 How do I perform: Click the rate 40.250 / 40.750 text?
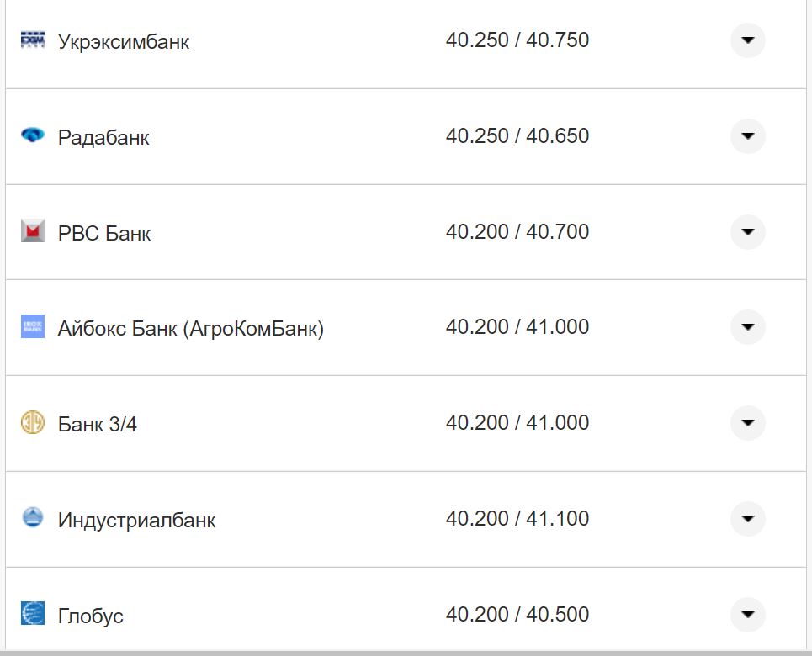pyautogui.click(x=518, y=39)
